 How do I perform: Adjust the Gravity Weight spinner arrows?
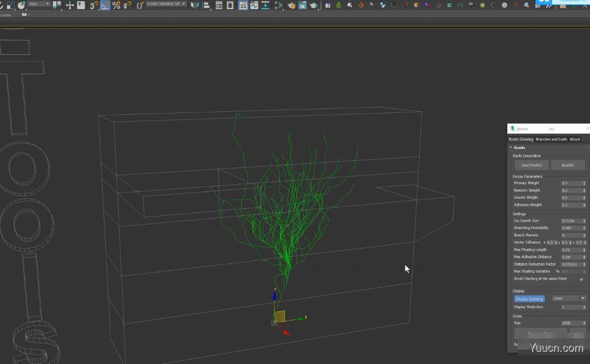584,198
